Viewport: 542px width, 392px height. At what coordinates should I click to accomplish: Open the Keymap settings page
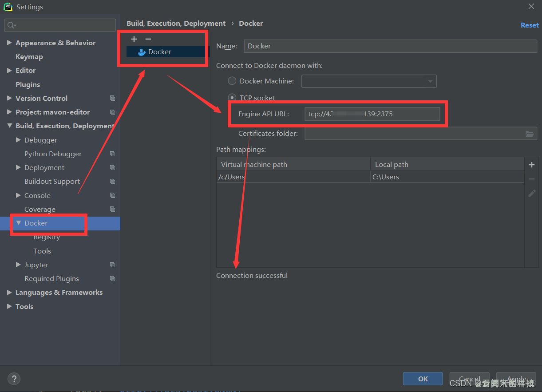coord(29,57)
